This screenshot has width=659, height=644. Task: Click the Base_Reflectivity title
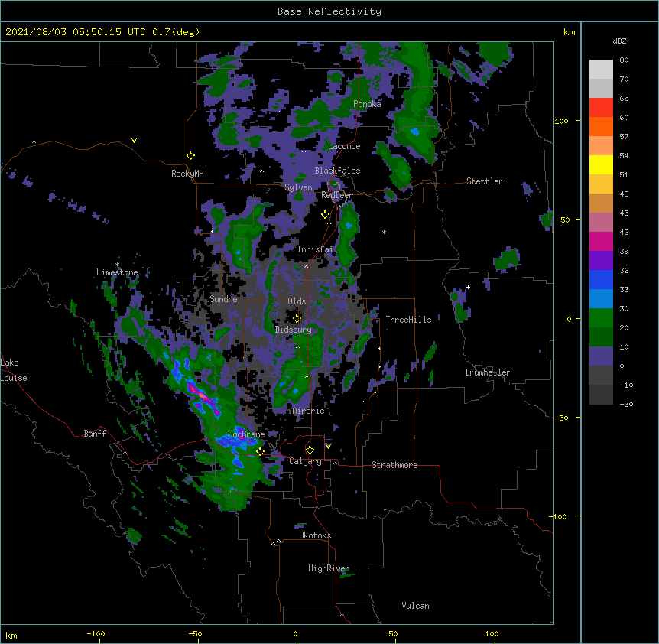pos(329,11)
